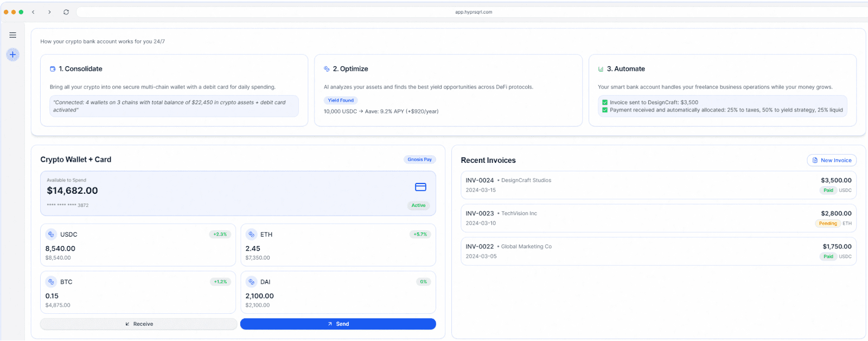This screenshot has width=868, height=341.
Task: Open invoice INV-0022 Global Marketing row
Action: click(x=659, y=251)
